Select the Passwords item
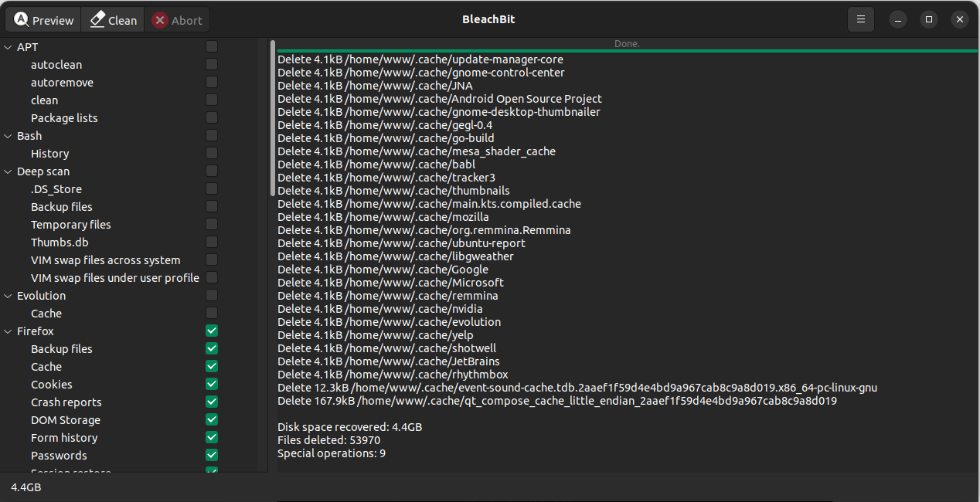The height and width of the screenshot is (502, 980). click(59, 456)
